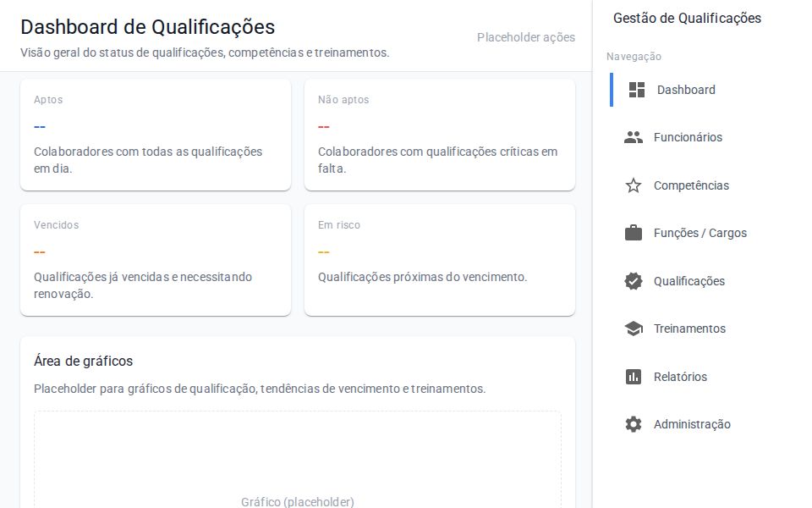Open Administração using the gear icon
The image size is (812, 508).
[634, 424]
